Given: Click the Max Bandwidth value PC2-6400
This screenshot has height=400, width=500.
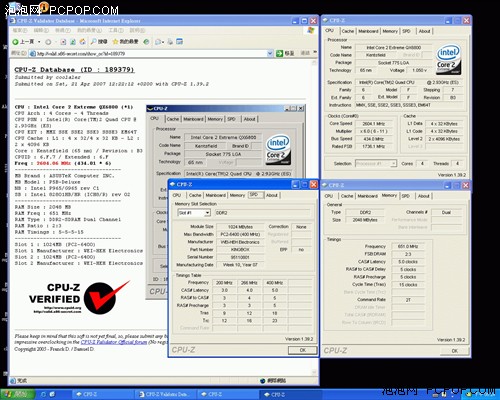Looking at the screenshot, I should [x=240, y=234].
